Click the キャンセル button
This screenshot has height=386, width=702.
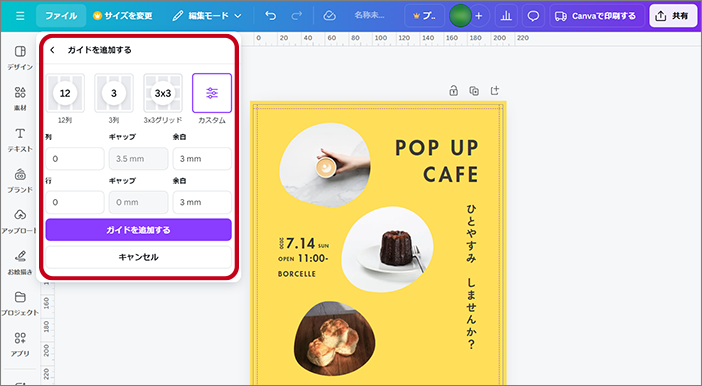138,257
